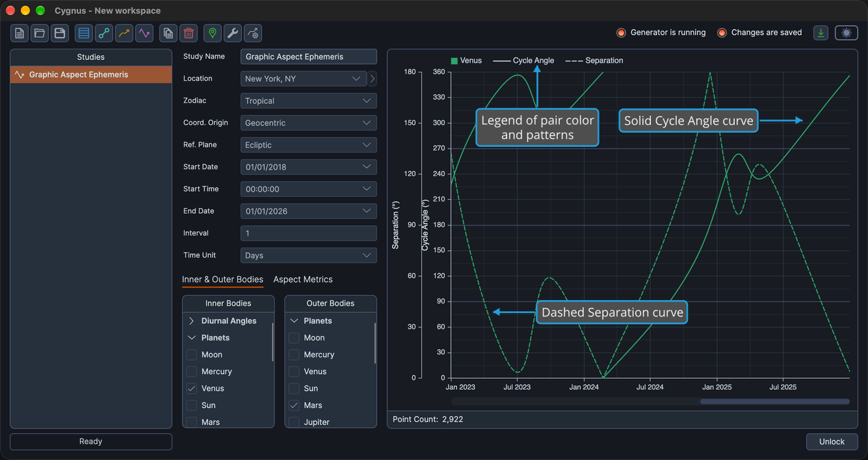The width and height of the screenshot is (868, 460).
Task: Click the chart's horizontal scrollbar thumb
Action: click(x=774, y=402)
